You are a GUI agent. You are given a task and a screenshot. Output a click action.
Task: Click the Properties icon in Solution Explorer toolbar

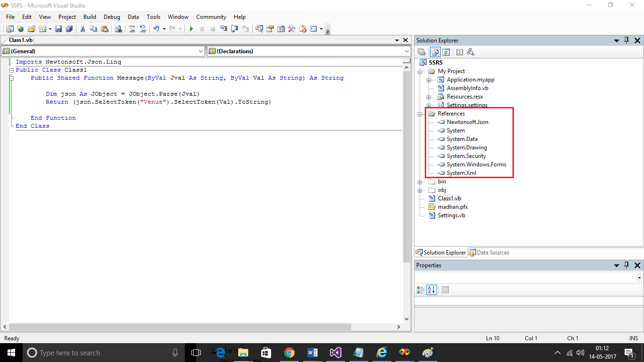421,52
